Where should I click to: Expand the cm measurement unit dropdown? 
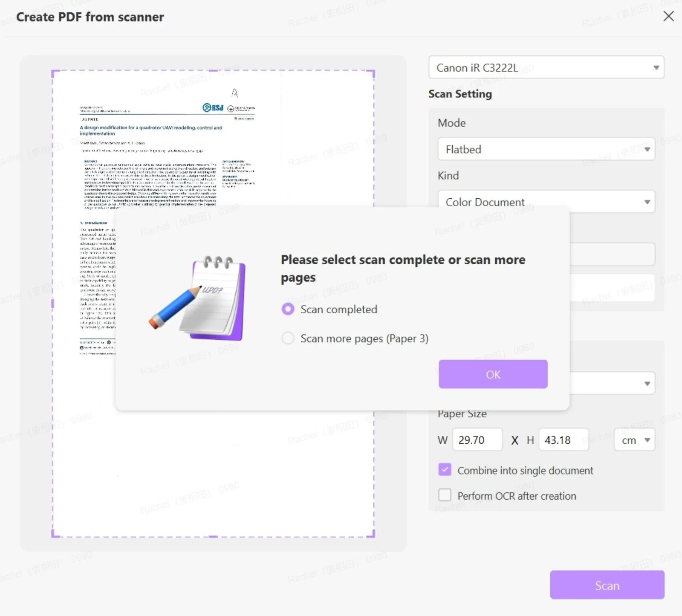[x=634, y=440]
